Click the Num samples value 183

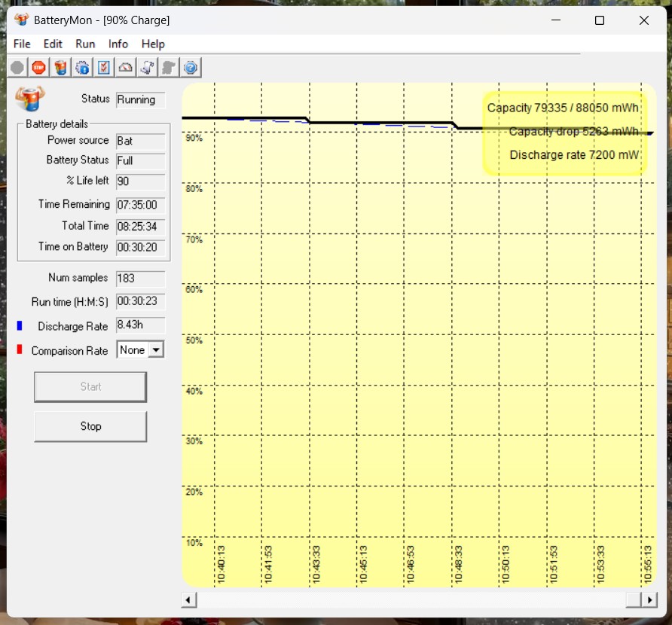pyautogui.click(x=141, y=279)
